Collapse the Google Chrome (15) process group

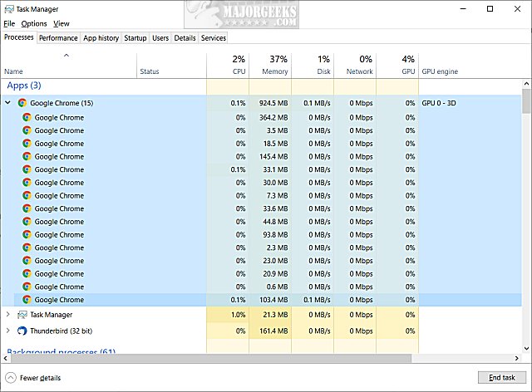pyautogui.click(x=7, y=102)
